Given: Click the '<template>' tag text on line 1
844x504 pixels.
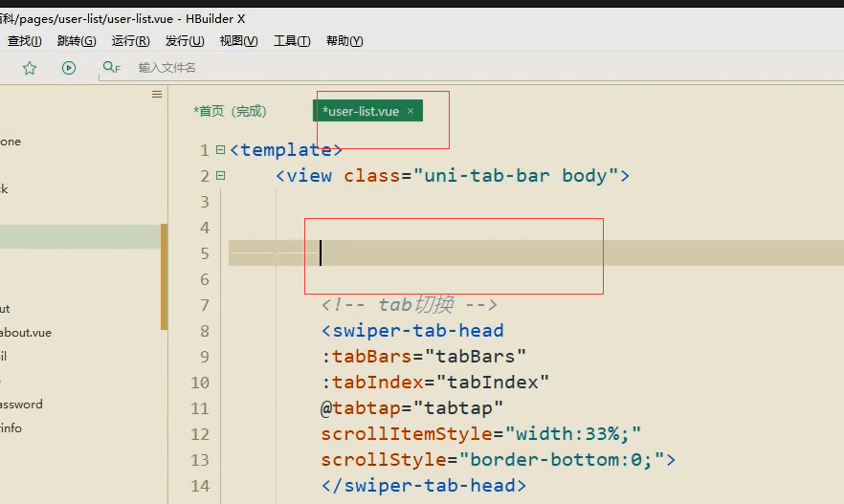Looking at the screenshot, I should point(286,149).
